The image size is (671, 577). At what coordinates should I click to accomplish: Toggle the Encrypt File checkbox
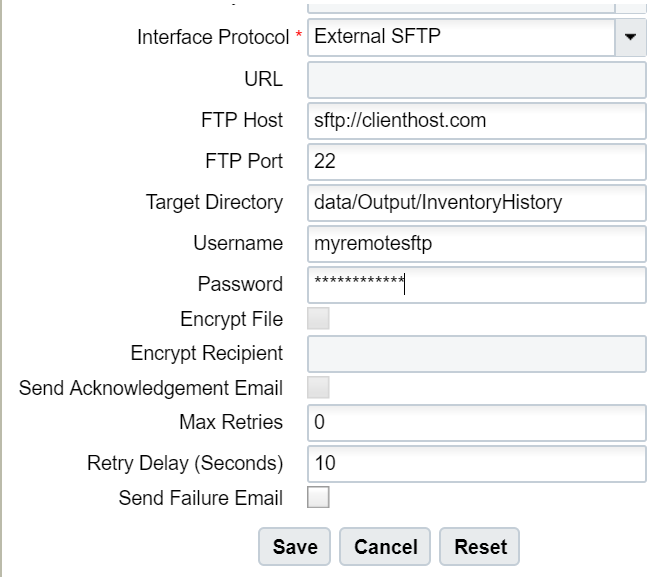click(319, 319)
